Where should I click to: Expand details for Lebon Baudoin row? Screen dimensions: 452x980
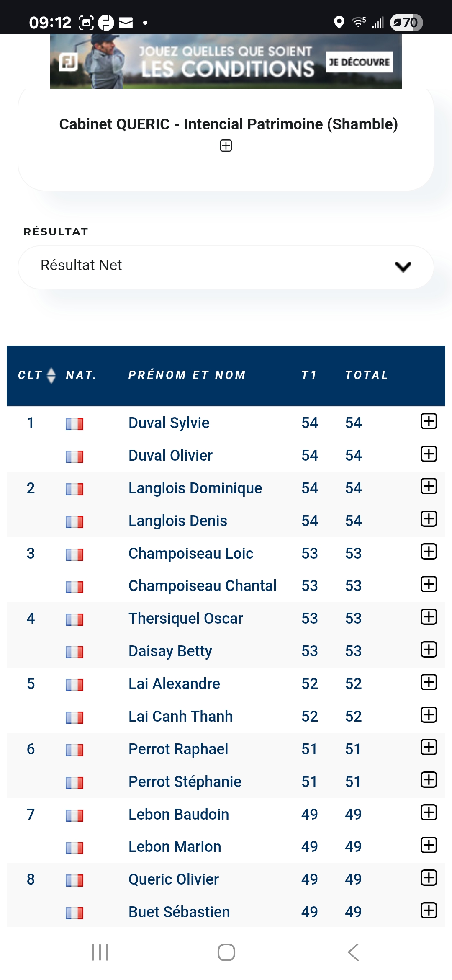tap(429, 813)
